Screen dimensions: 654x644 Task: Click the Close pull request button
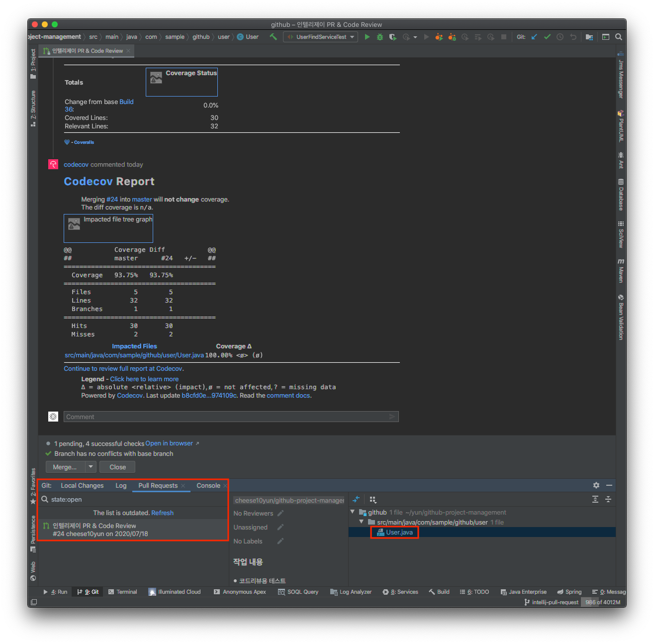point(117,467)
